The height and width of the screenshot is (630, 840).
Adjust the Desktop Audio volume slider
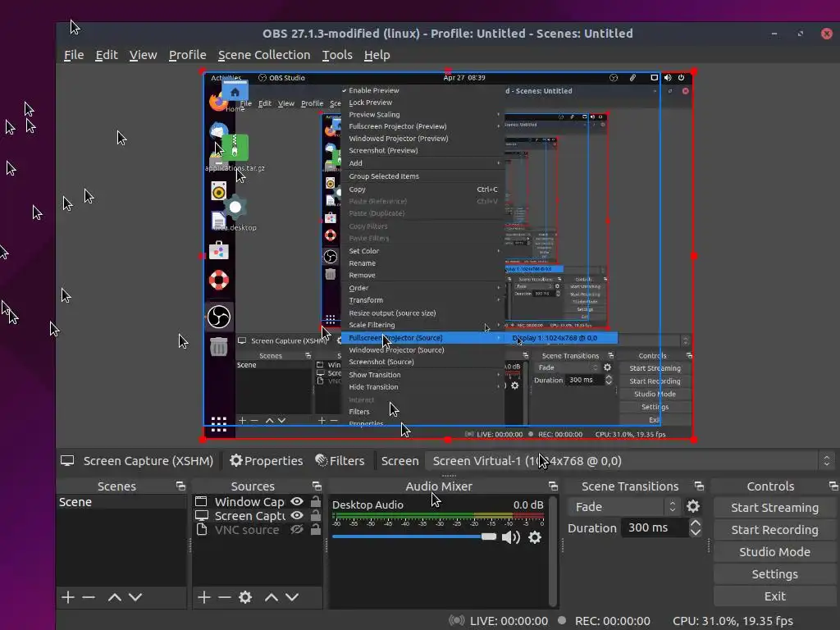[x=414, y=536]
